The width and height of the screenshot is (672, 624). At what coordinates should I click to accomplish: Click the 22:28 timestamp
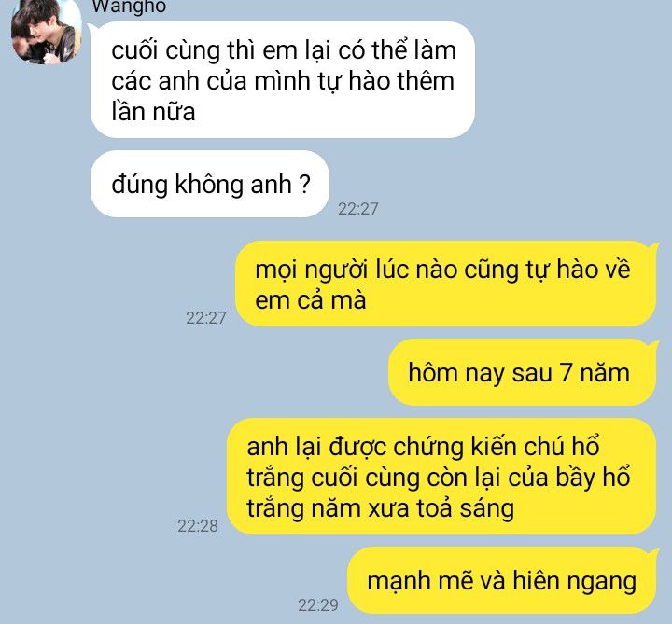pyautogui.click(x=198, y=526)
